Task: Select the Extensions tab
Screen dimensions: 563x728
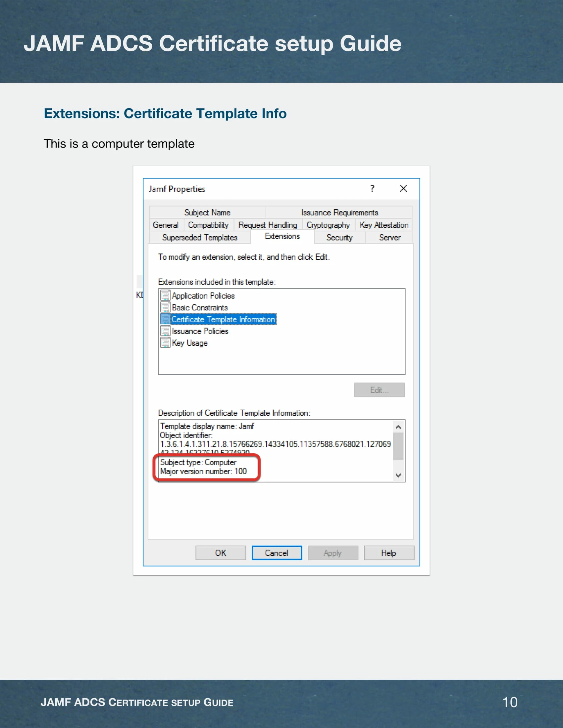Action: [x=282, y=236]
